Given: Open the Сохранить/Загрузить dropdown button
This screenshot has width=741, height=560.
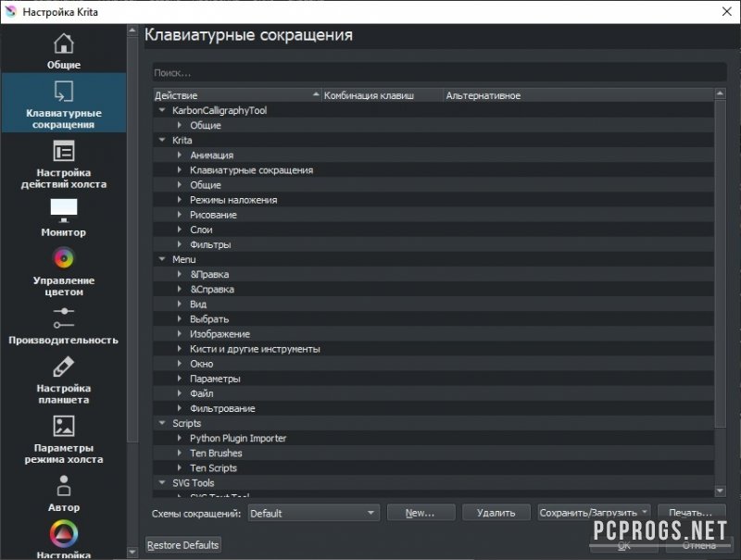Looking at the screenshot, I should [594, 512].
